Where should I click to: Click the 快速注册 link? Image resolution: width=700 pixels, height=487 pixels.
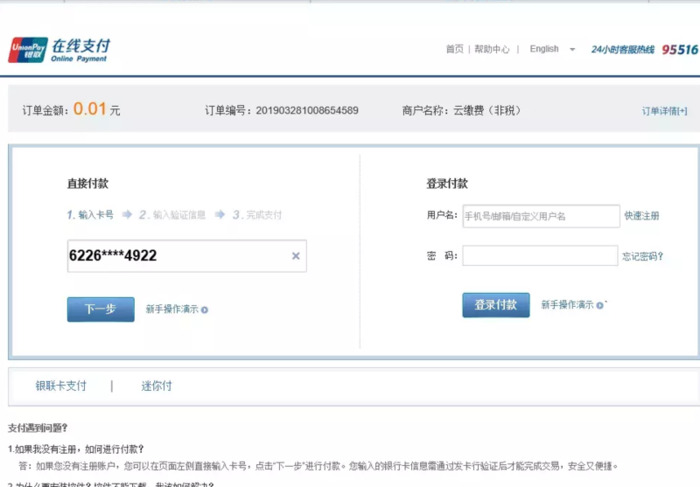coord(642,216)
